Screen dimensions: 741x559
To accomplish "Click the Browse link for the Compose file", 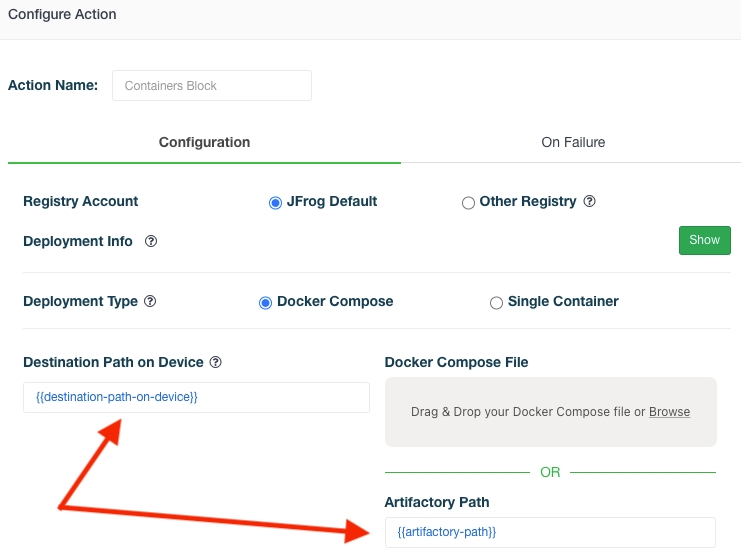I will click(669, 412).
